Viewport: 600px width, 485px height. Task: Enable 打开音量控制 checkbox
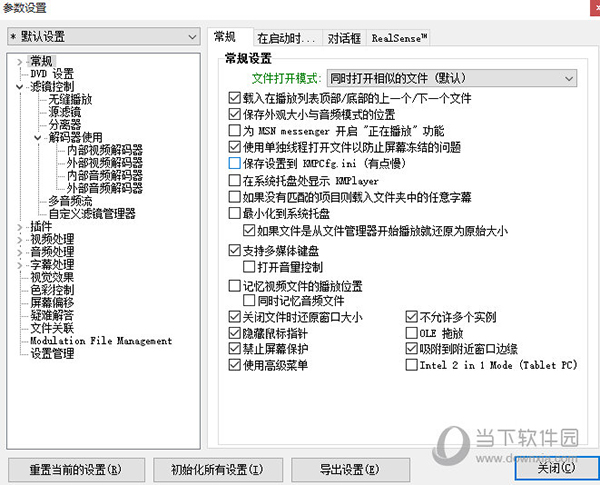[249, 267]
